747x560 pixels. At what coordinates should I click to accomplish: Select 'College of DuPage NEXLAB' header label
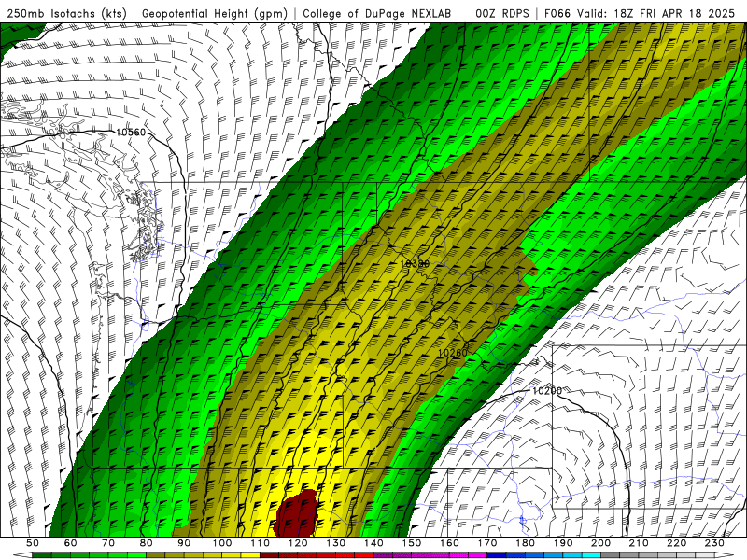click(x=377, y=13)
